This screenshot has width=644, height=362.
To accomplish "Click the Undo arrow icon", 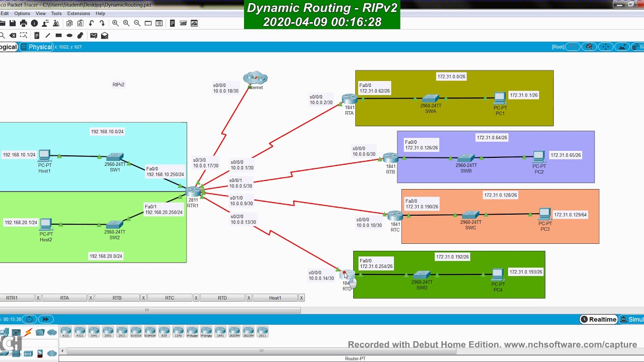I will coord(91,23).
